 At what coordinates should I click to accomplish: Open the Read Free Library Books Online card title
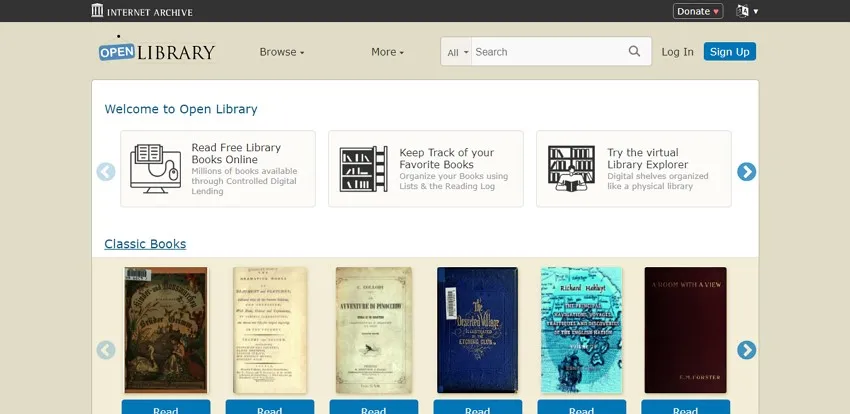pyautogui.click(x=236, y=153)
